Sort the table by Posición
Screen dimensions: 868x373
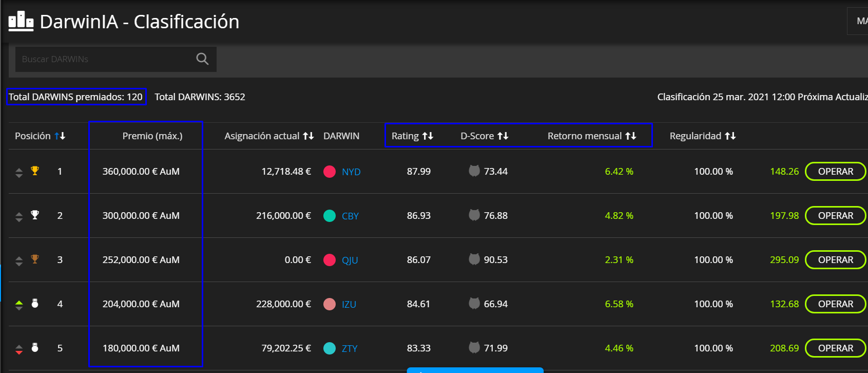60,136
